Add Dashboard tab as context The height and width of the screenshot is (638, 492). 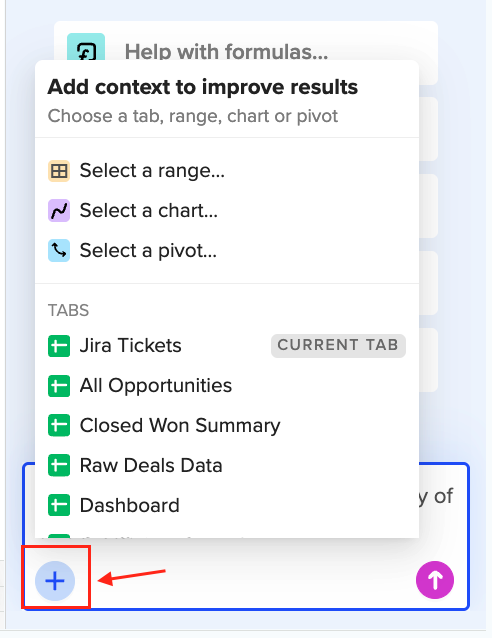(227, 505)
